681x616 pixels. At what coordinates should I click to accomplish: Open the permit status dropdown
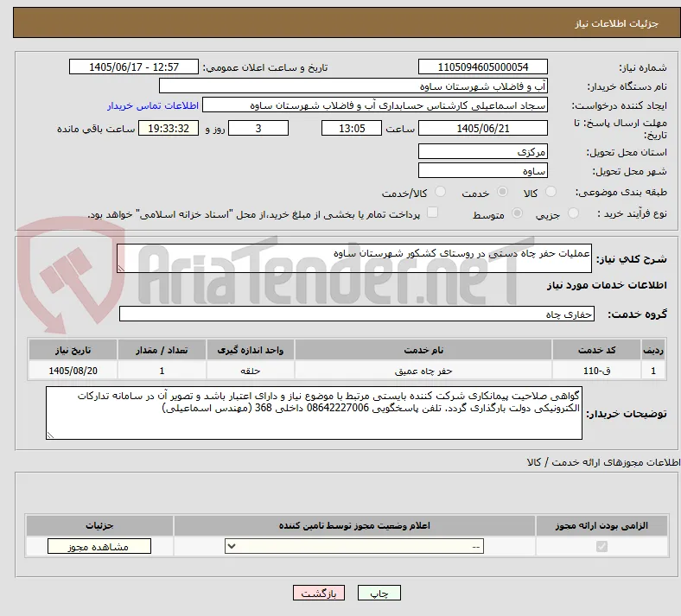tap(354, 546)
